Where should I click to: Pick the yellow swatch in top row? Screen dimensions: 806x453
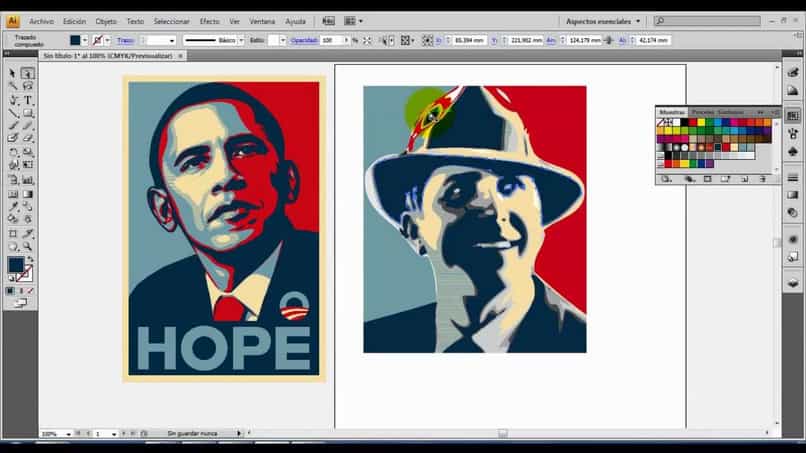(x=701, y=122)
